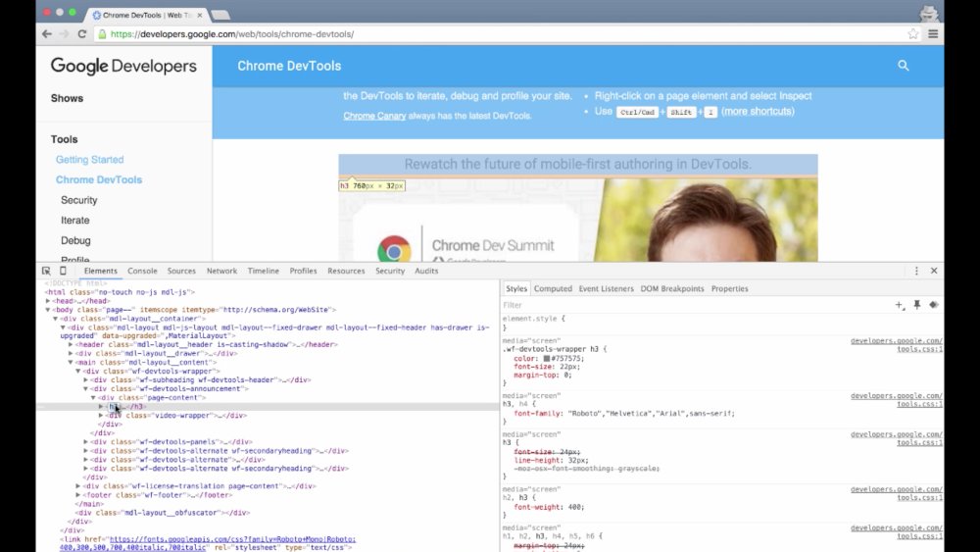Reload the page with refresh icon

(82, 33)
